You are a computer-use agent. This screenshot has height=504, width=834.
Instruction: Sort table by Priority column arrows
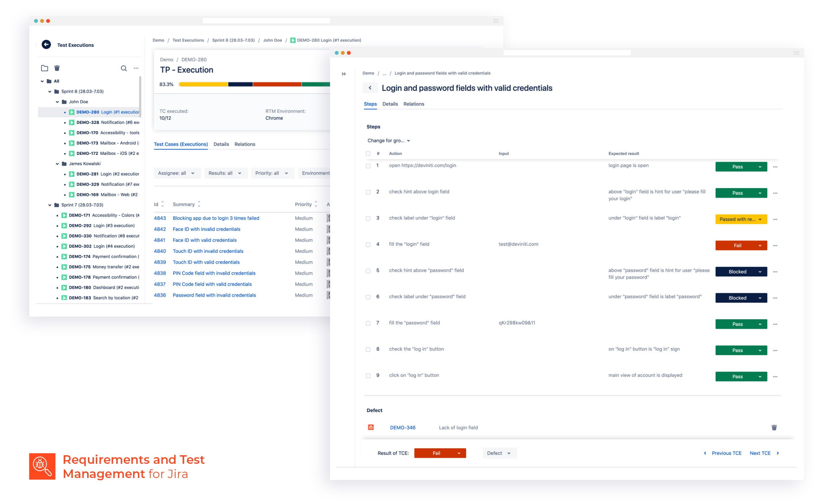(317, 205)
